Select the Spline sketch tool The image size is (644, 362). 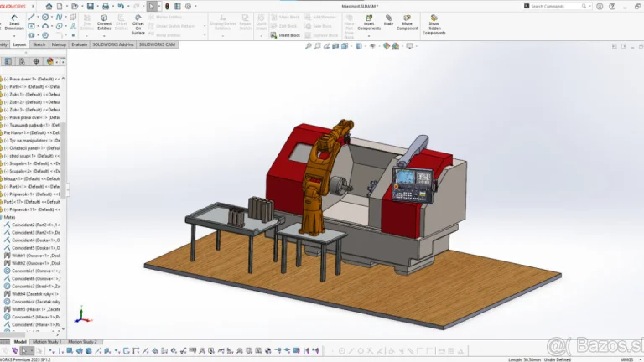(x=60, y=17)
